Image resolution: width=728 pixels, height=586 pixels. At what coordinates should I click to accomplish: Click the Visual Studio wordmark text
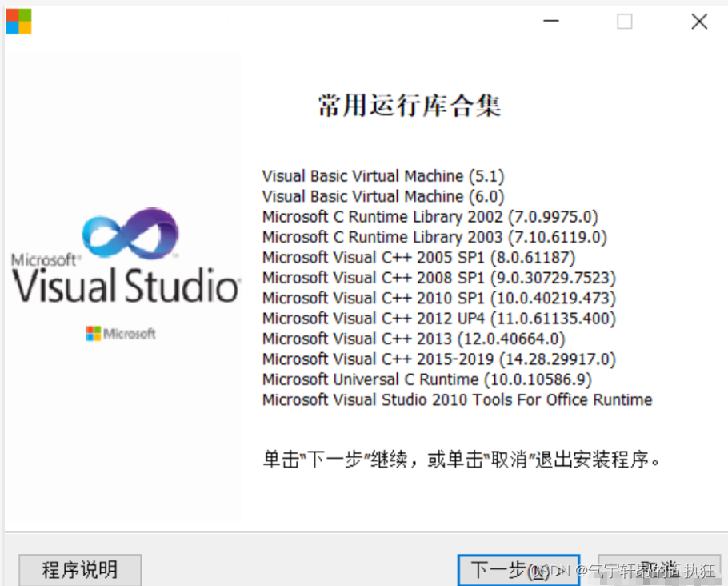click(126, 285)
